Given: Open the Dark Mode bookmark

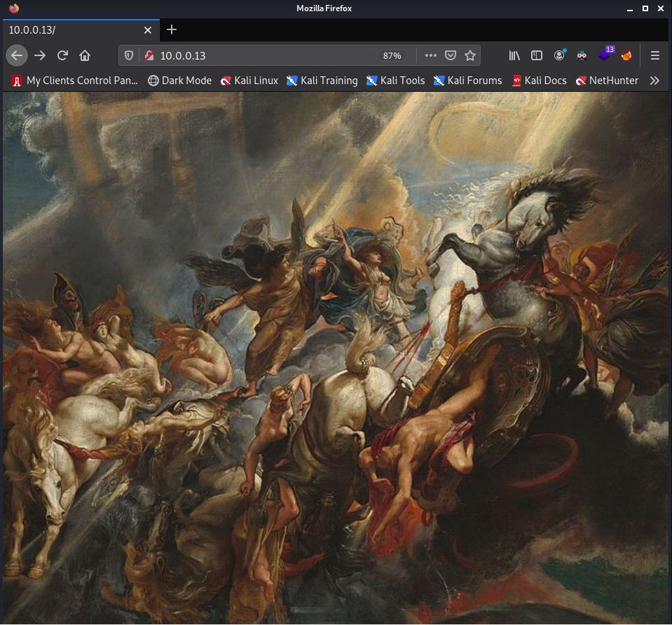Looking at the screenshot, I should click(x=180, y=81).
